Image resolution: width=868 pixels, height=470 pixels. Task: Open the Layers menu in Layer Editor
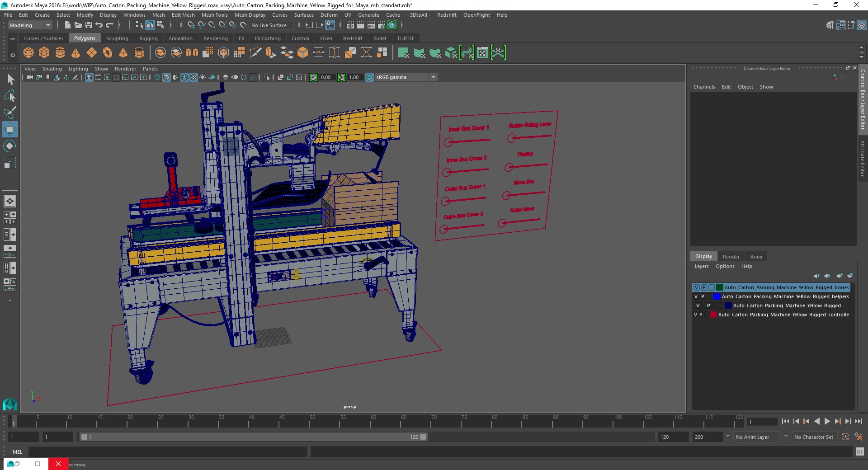[x=702, y=266]
